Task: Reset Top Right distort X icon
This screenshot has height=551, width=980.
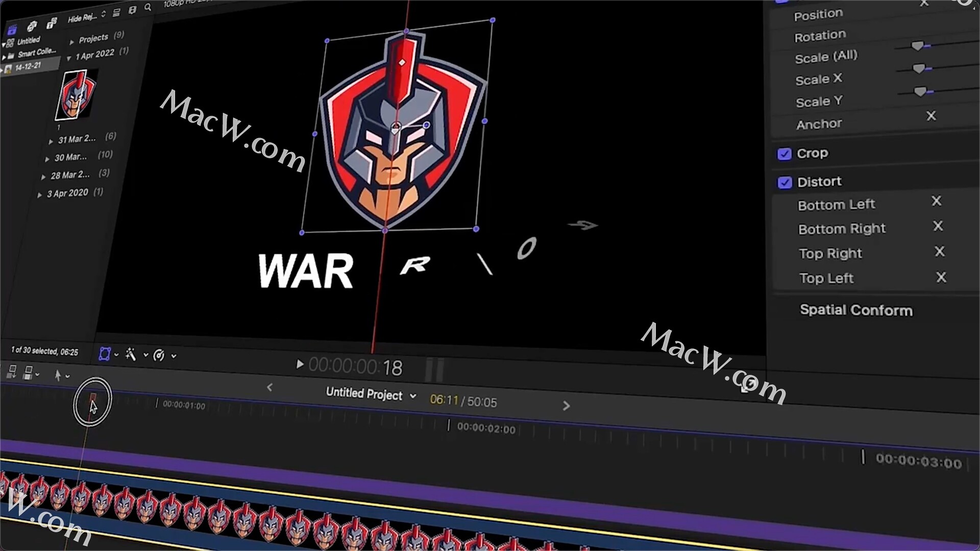Action: coord(940,252)
